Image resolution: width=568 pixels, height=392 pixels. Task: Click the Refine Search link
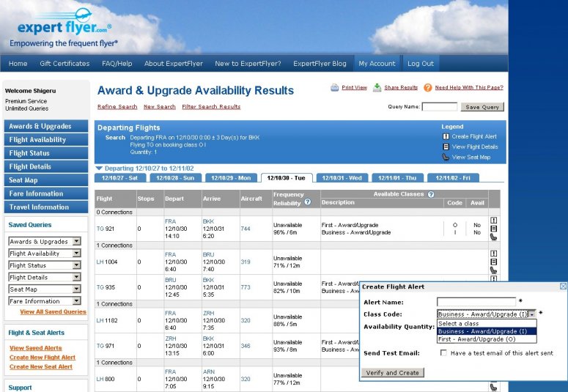pos(117,106)
